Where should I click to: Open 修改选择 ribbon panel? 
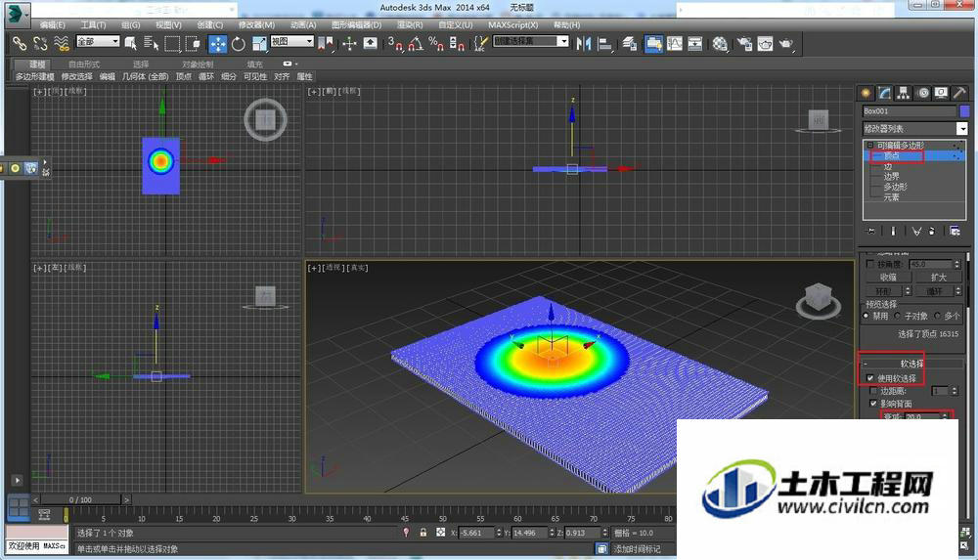[x=76, y=76]
